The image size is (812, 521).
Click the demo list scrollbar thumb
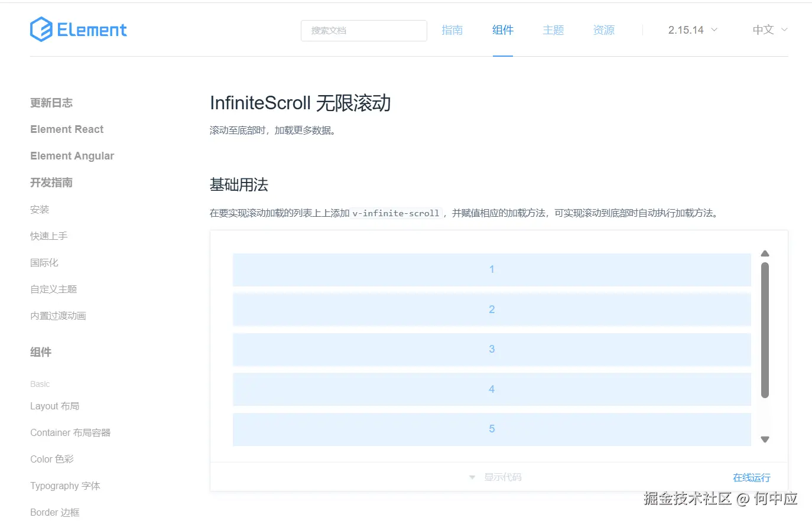765,331
